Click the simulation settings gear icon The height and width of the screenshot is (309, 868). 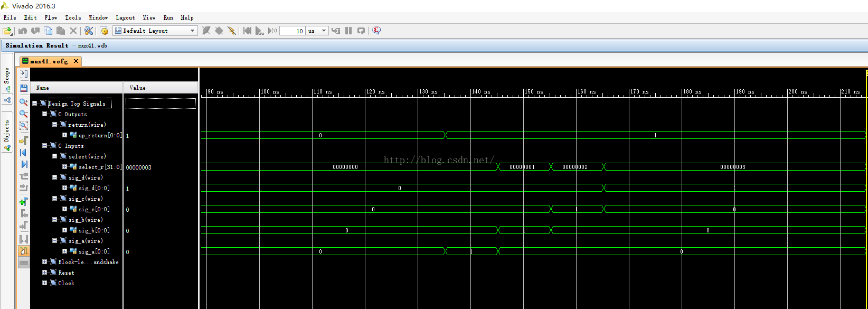[x=104, y=31]
